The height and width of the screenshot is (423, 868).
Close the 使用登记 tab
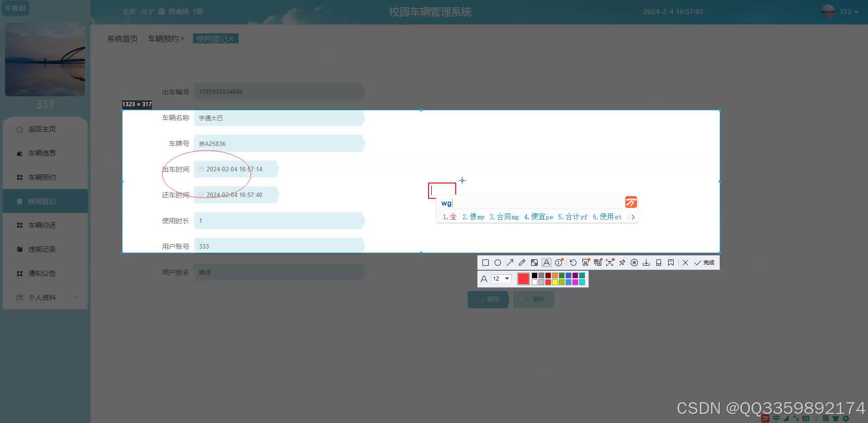point(231,39)
